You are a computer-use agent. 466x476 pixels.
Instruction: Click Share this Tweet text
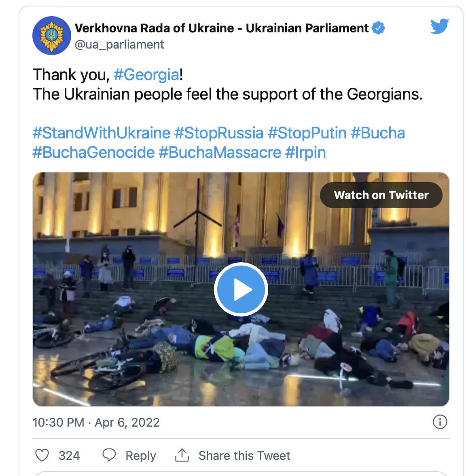[244, 455]
